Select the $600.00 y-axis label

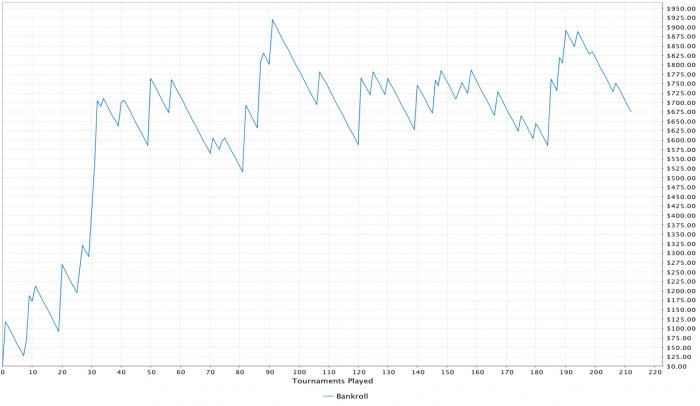681,140
